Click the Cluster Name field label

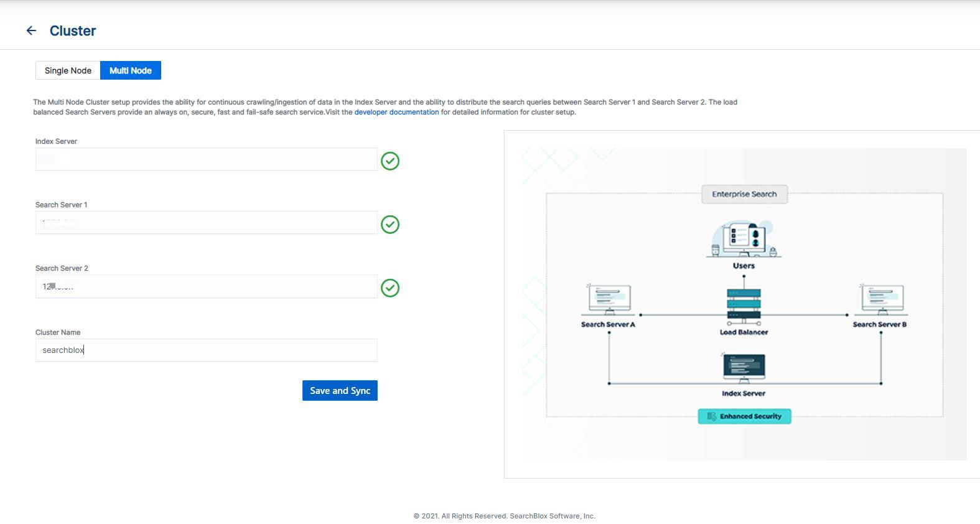(58, 332)
